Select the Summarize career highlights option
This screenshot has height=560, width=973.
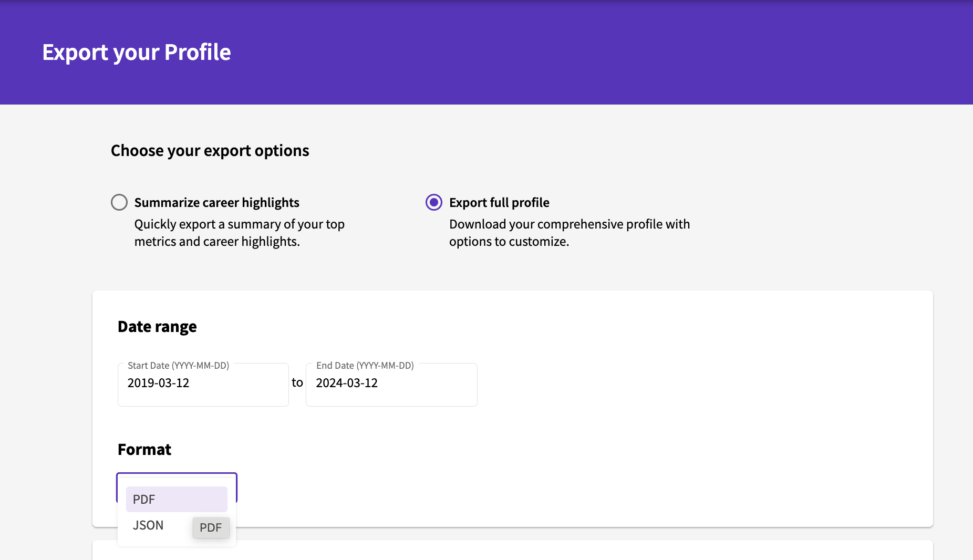click(119, 202)
